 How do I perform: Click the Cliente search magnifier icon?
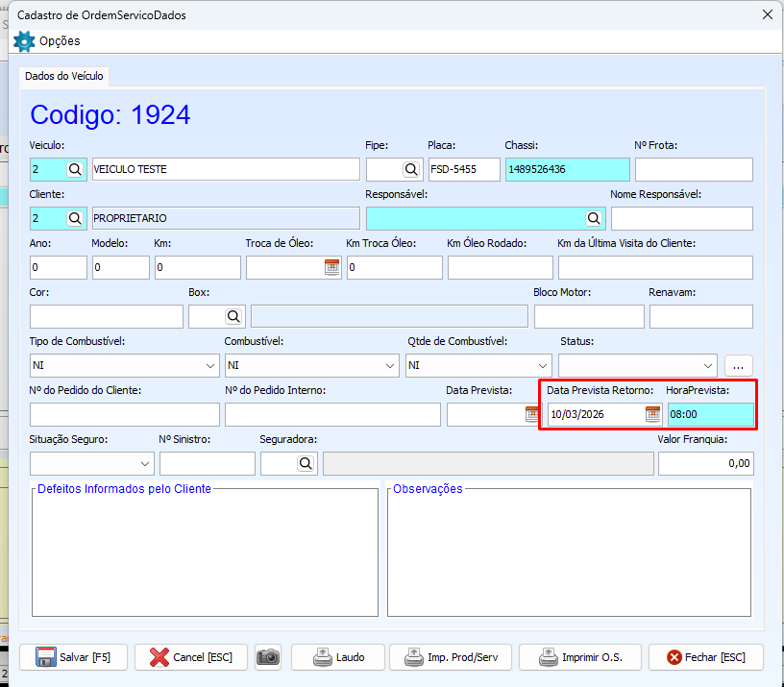pos(75,218)
